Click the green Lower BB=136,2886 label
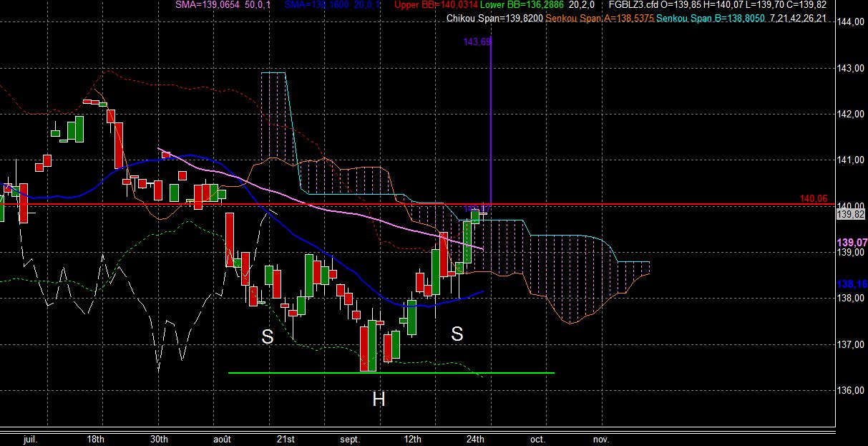 click(523, 5)
